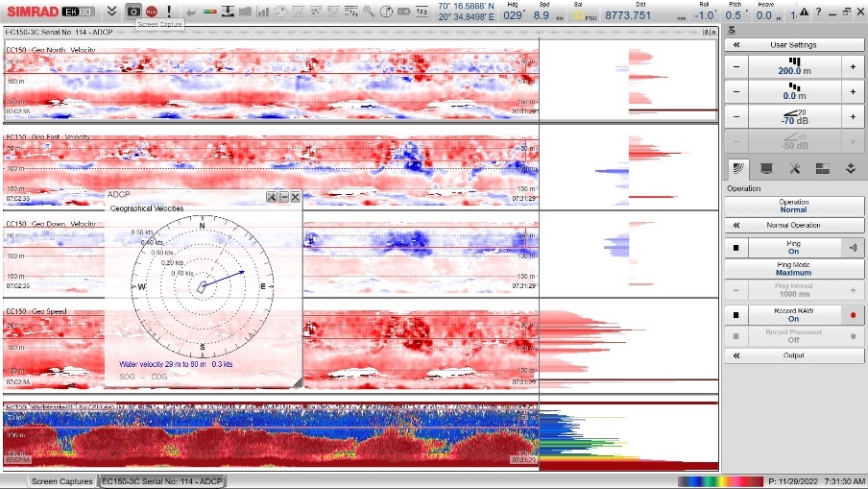The image size is (868, 489).
Task: Expand the User Settings menu
Action: pos(793,45)
